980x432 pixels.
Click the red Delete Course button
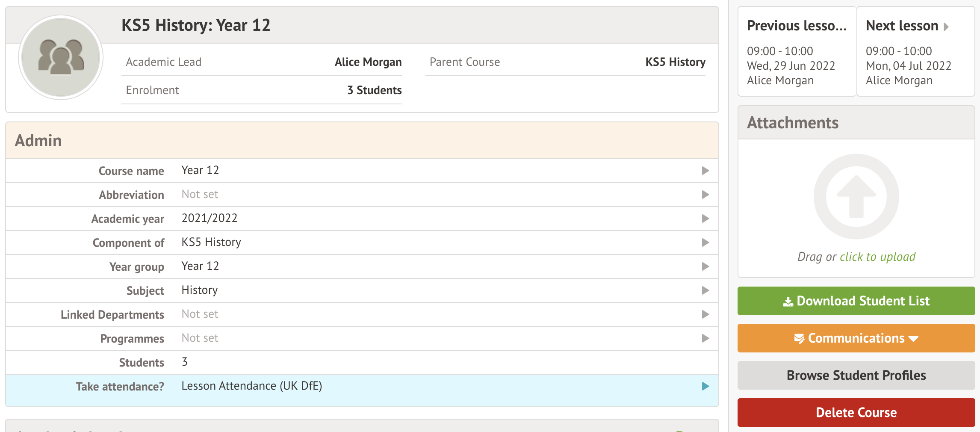[856, 412]
